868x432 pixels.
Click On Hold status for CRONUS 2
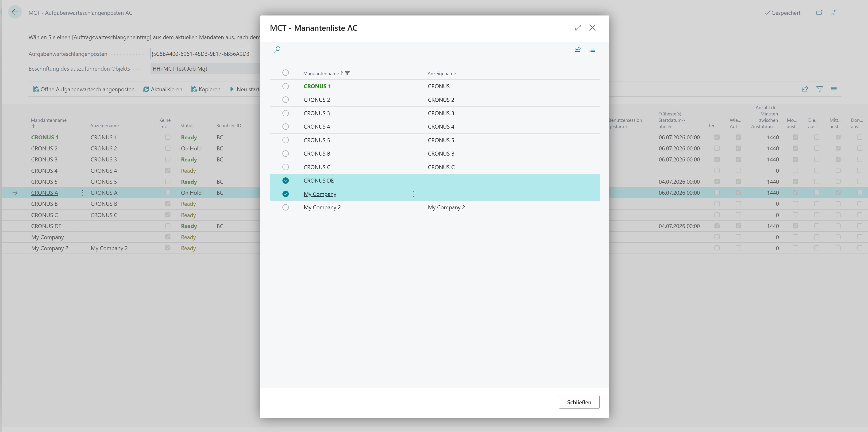tap(191, 149)
